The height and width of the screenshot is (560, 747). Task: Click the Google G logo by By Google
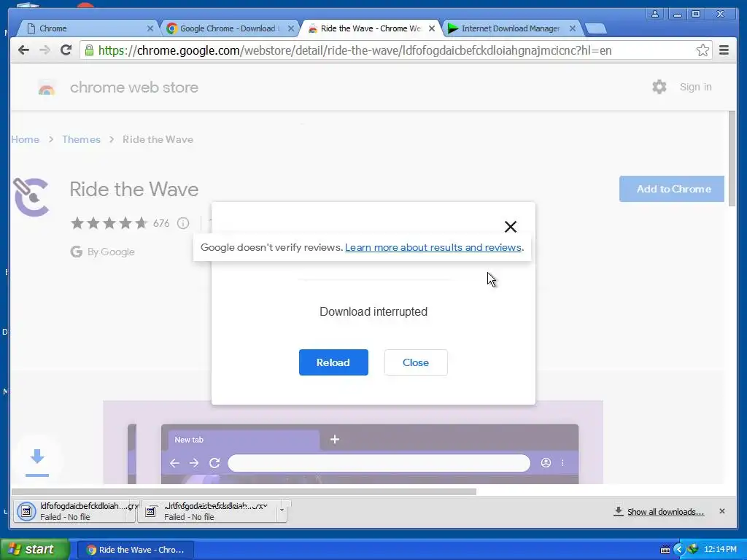[x=76, y=252]
